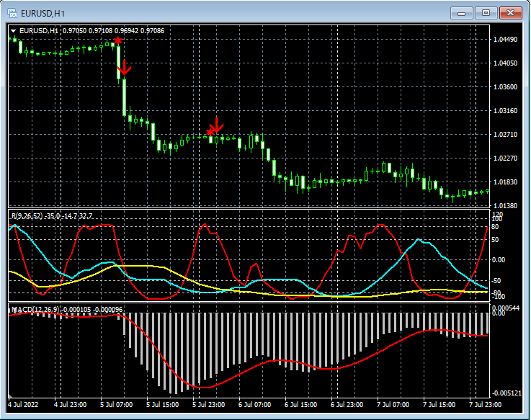Click the window title text EURUSD,H1

click(43, 14)
